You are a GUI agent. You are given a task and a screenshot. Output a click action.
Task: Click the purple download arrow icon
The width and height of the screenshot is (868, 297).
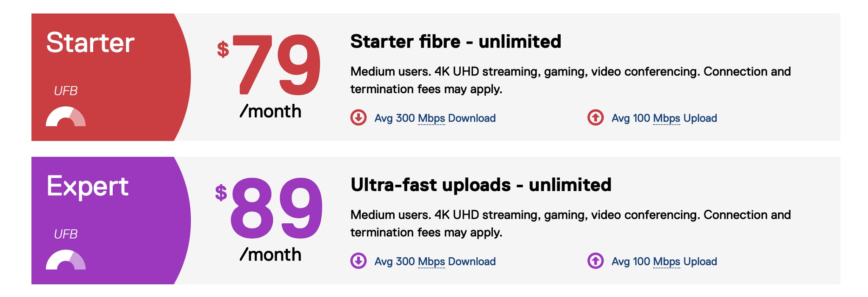click(359, 261)
